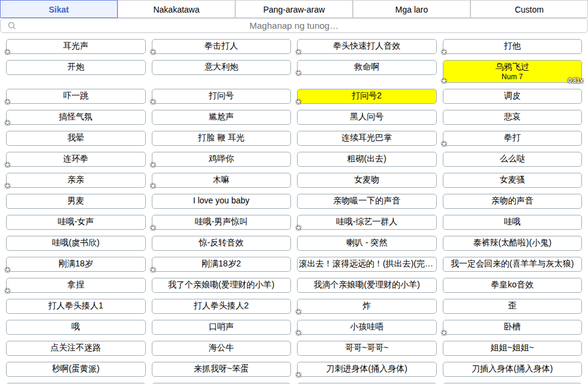Play the 开炮 sound
This screenshot has height=384, width=588.
coord(76,67)
